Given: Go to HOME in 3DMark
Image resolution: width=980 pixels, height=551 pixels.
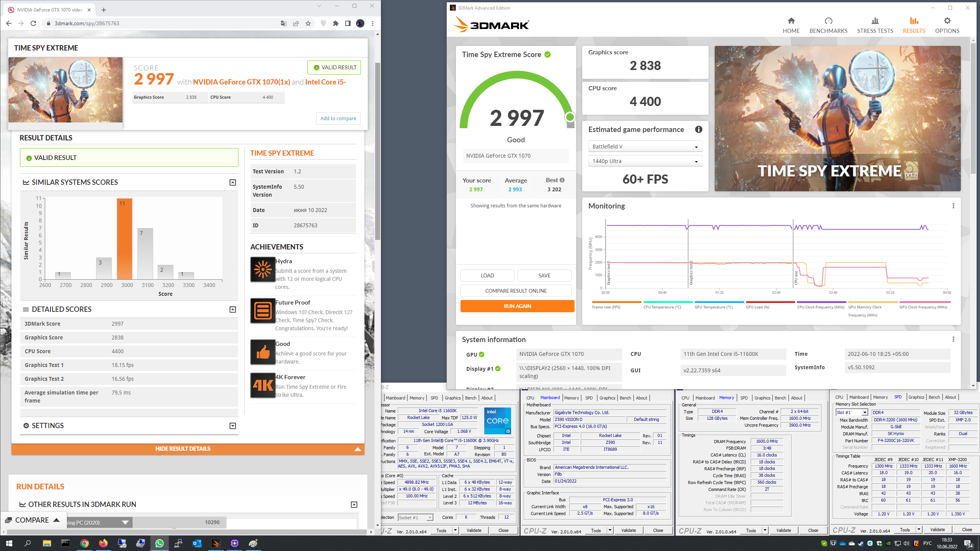Looking at the screenshot, I should coord(791,25).
